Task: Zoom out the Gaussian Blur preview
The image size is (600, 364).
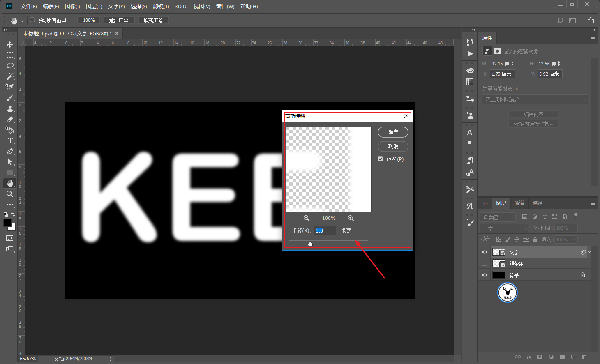Action: click(307, 218)
